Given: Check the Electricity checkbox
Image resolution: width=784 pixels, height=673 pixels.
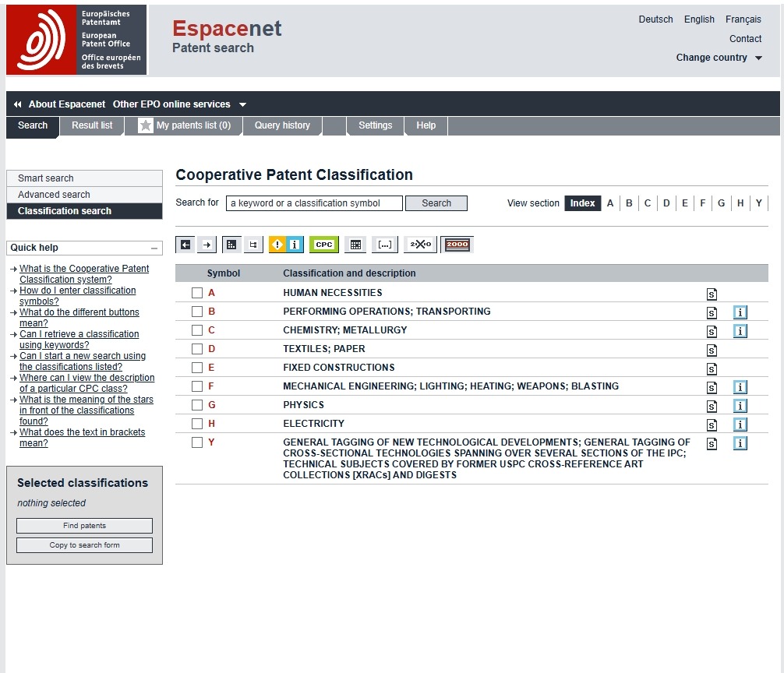Looking at the screenshot, I should [x=197, y=424].
